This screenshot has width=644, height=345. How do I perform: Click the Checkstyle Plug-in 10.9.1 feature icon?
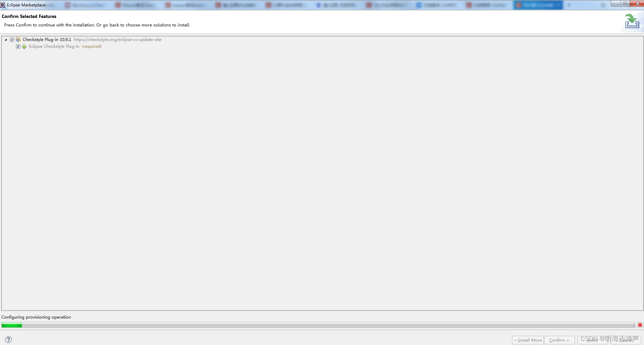pyautogui.click(x=18, y=40)
